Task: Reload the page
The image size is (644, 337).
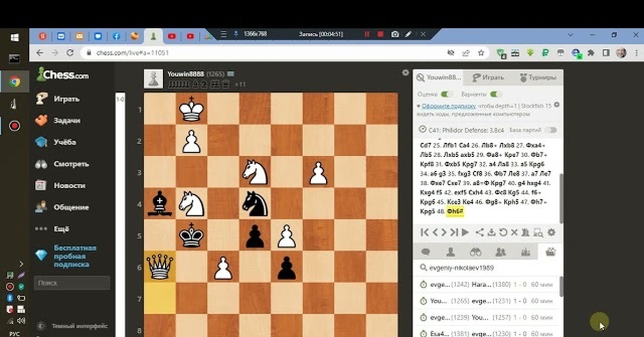Action: point(70,53)
